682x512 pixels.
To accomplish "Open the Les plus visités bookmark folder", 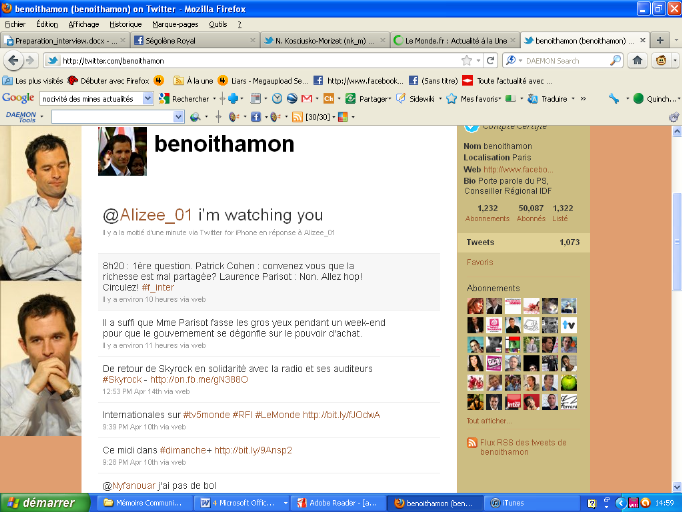I will click(x=33, y=80).
